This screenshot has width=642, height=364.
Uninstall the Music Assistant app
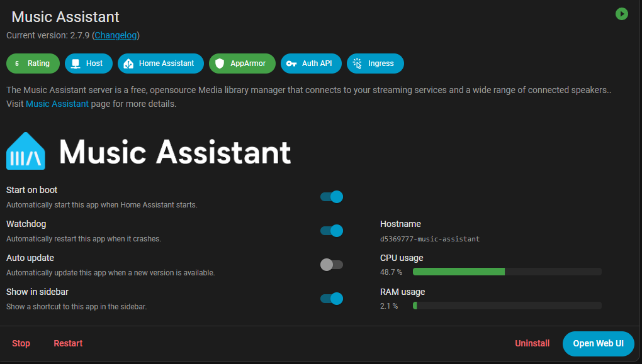[x=532, y=343]
